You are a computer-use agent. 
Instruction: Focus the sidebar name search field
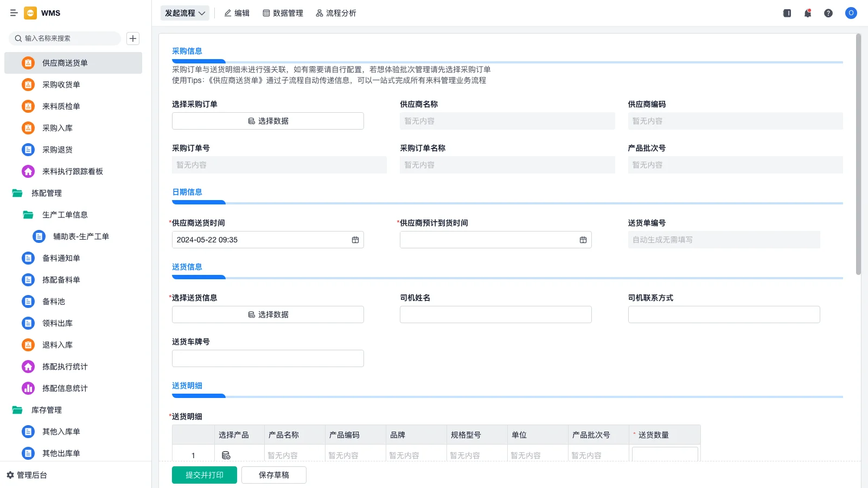(x=65, y=38)
